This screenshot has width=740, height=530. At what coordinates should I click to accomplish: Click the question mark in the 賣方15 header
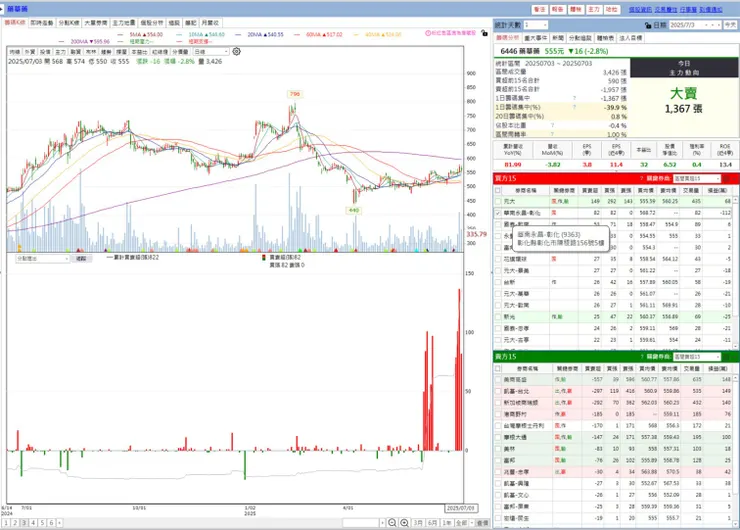(x=641, y=356)
